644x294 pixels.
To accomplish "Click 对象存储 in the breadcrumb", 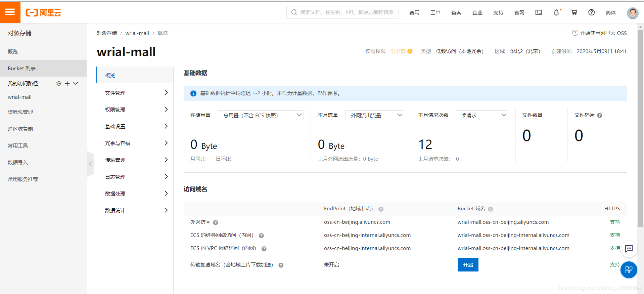I will [107, 33].
